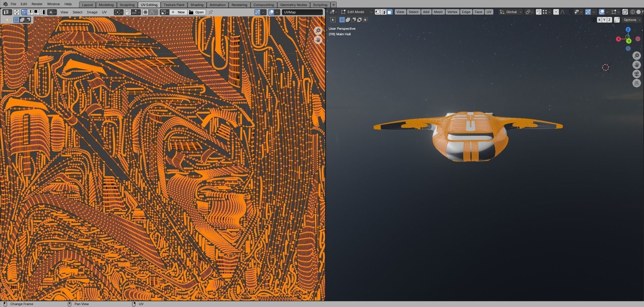Click the zoom icon in the UV editor

tap(318, 30)
